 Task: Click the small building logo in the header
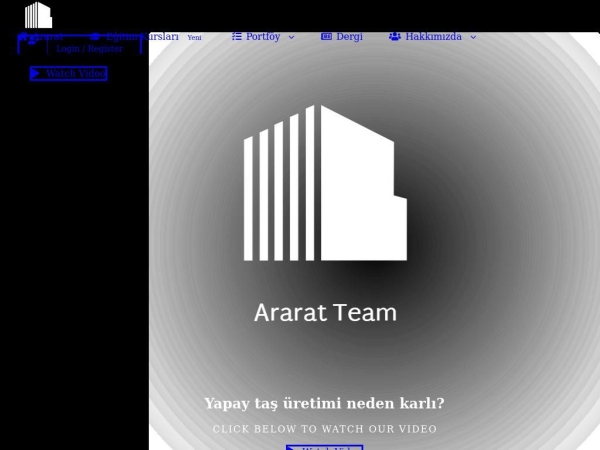coord(38,15)
